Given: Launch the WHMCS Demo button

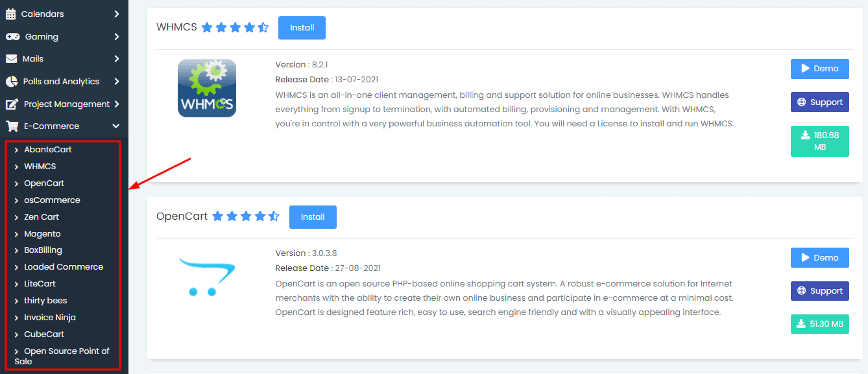Looking at the screenshot, I should tap(820, 69).
